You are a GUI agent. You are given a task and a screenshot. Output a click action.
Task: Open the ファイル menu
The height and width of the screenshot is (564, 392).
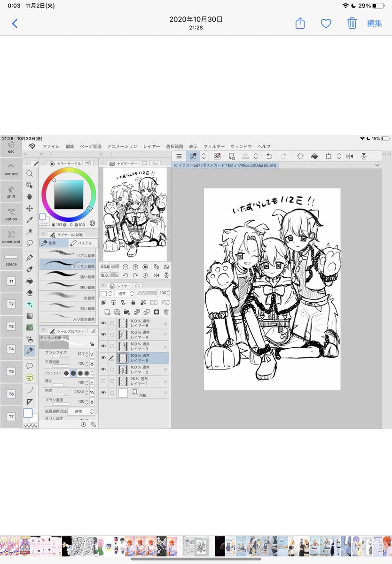pos(51,147)
